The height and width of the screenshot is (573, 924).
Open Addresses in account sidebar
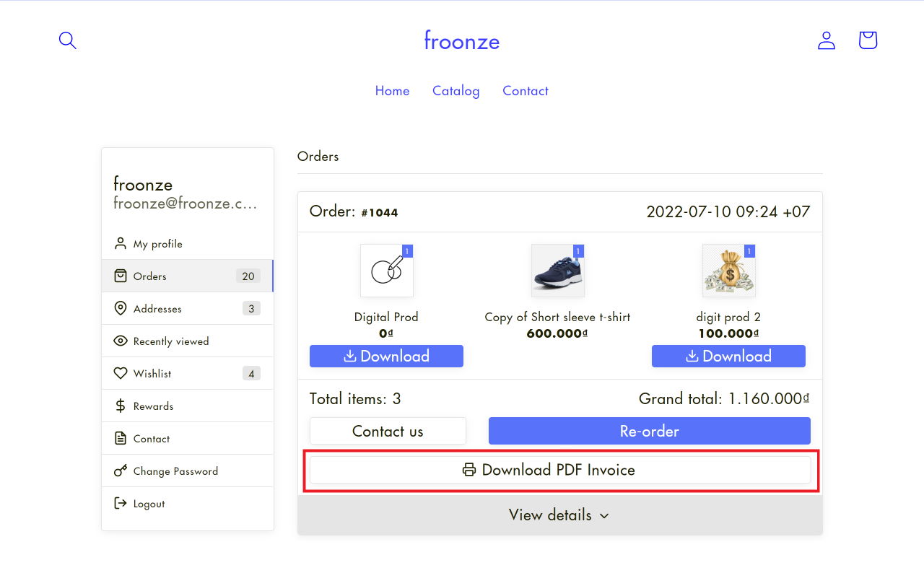click(x=188, y=308)
